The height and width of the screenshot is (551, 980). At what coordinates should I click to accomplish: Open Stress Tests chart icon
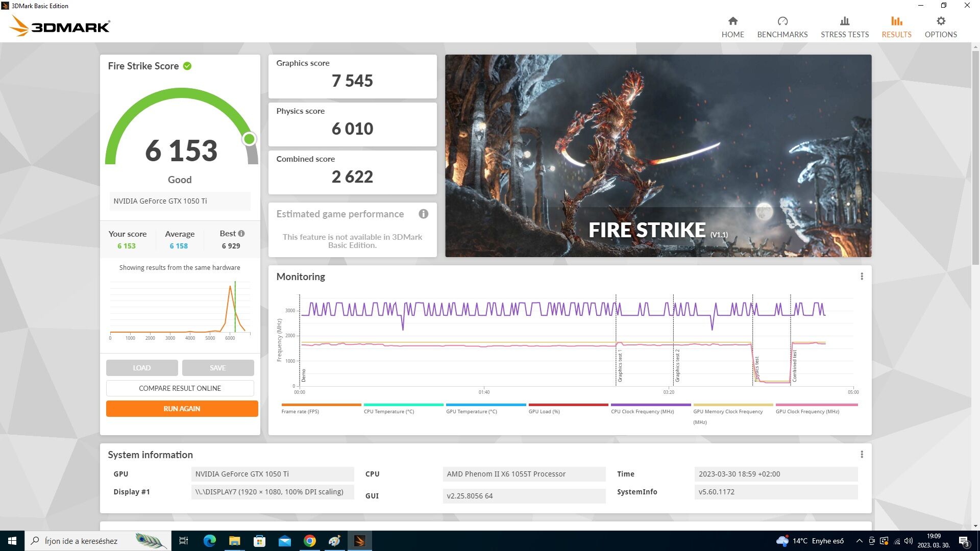pyautogui.click(x=844, y=21)
